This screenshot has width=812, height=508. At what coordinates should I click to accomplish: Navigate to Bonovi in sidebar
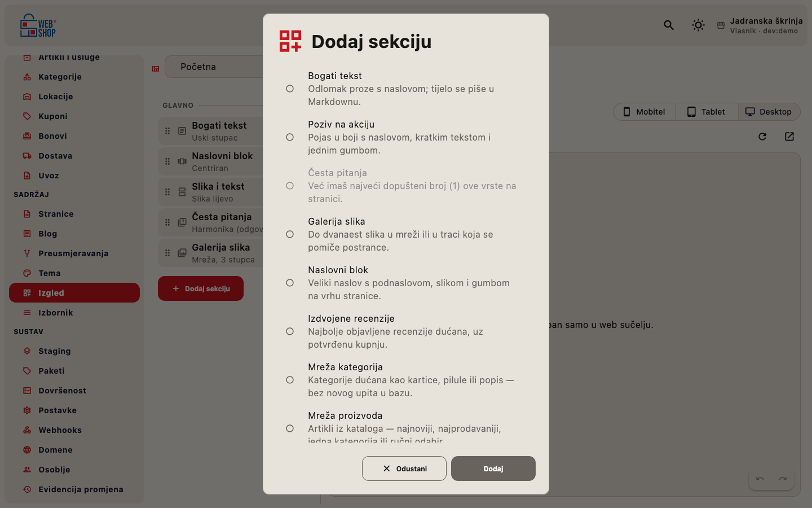coord(74,136)
